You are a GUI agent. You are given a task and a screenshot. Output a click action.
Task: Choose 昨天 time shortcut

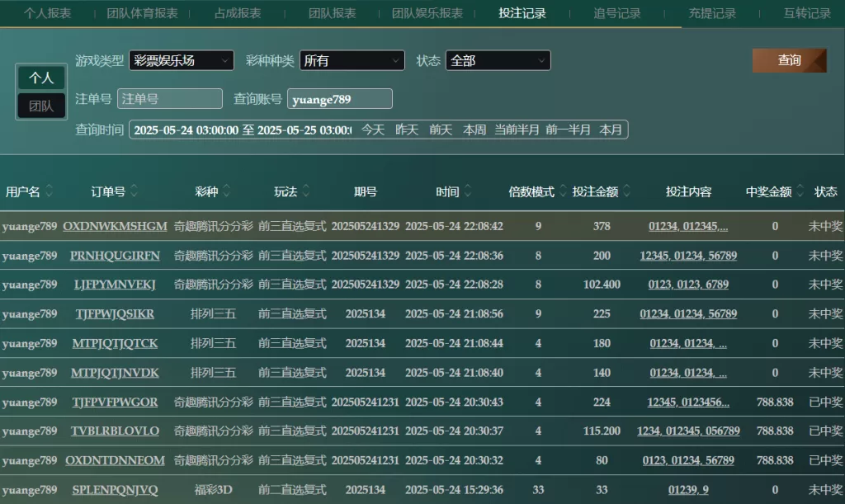pos(407,130)
